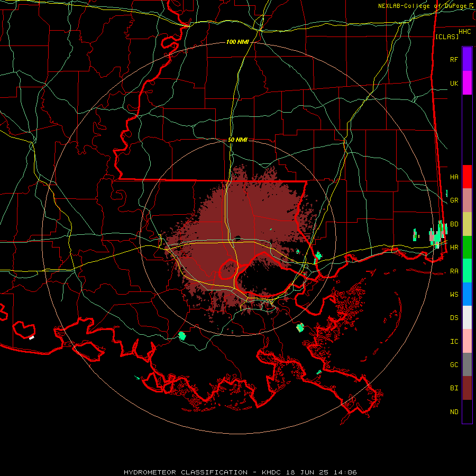Click the KHDC radar station identifier
This screenshot has width=476, height=476.
click(x=272, y=472)
